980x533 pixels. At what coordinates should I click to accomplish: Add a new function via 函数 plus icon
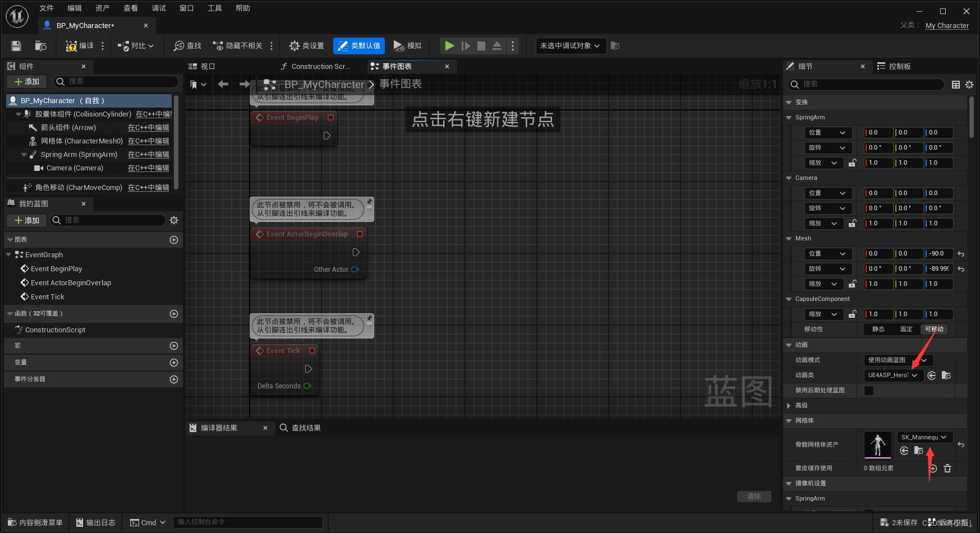click(x=174, y=314)
